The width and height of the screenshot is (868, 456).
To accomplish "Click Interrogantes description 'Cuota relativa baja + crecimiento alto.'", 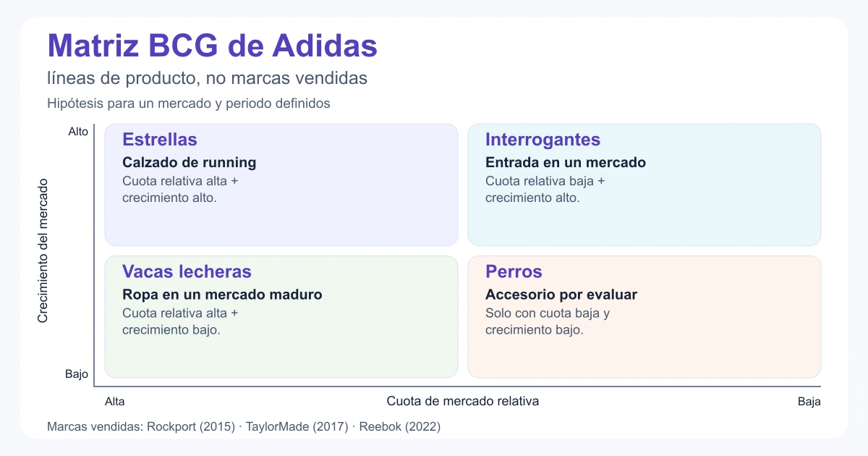I will (545, 189).
